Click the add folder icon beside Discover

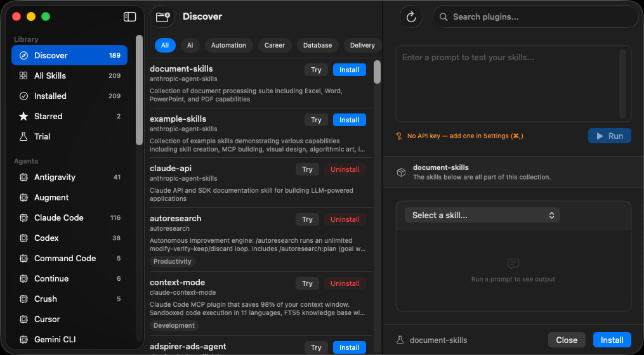[162, 17]
